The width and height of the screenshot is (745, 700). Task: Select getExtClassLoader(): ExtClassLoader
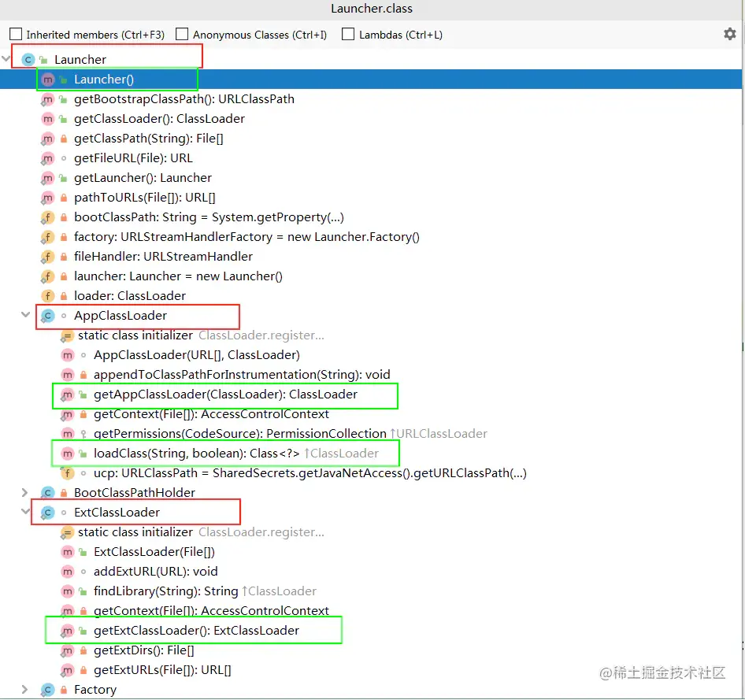click(197, 631)
